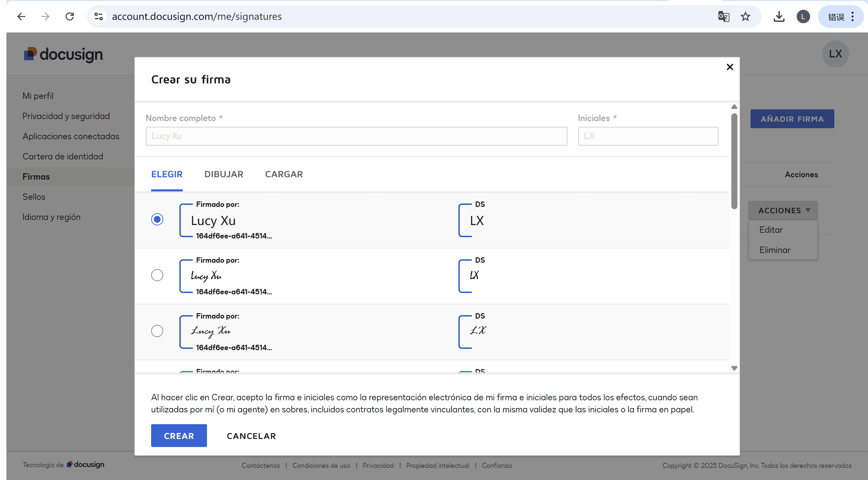868x480 pixels.
Task: Bookmark this page with the star icon
Action: 745,16
